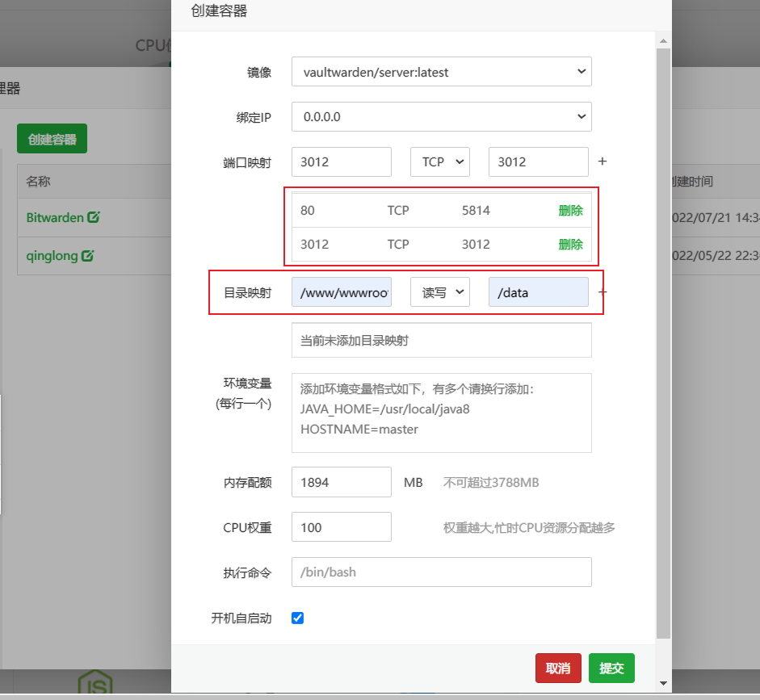Open the Bitwarden container link
Viewport: 760px width, 700px height.
[55, 217]
